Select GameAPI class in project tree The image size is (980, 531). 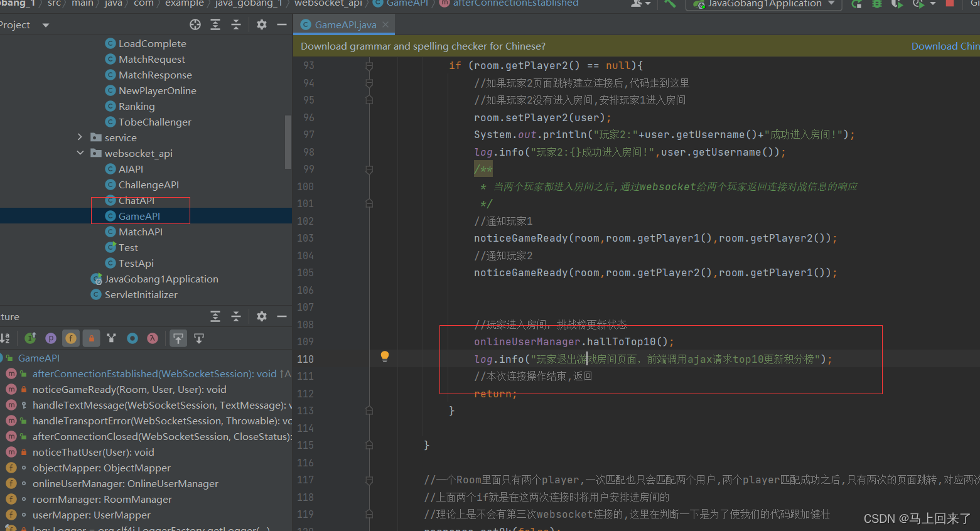pyautogui.click(x=139, y=216)
